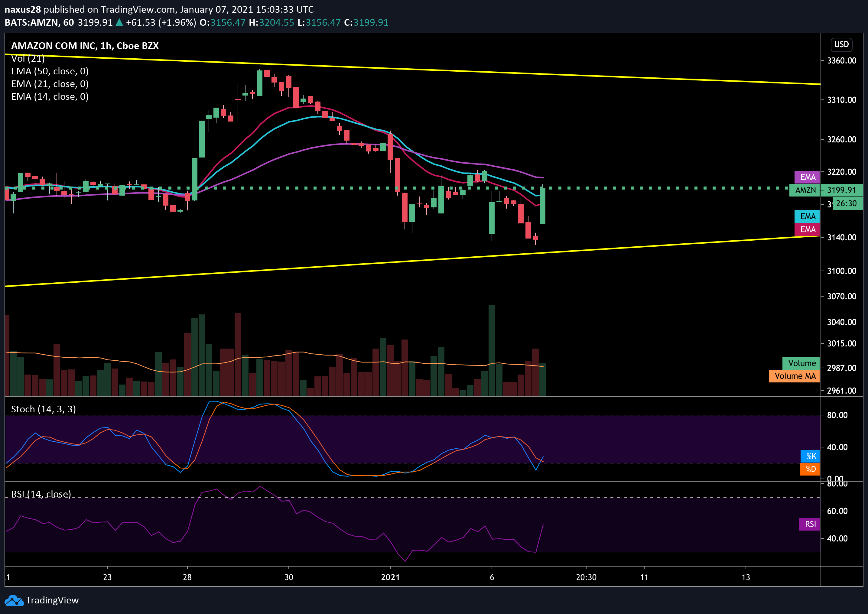The height and width of the screenshot is (614, 868).
Task: Click the 3360.00 price axis label
Action: click(842, 60)
